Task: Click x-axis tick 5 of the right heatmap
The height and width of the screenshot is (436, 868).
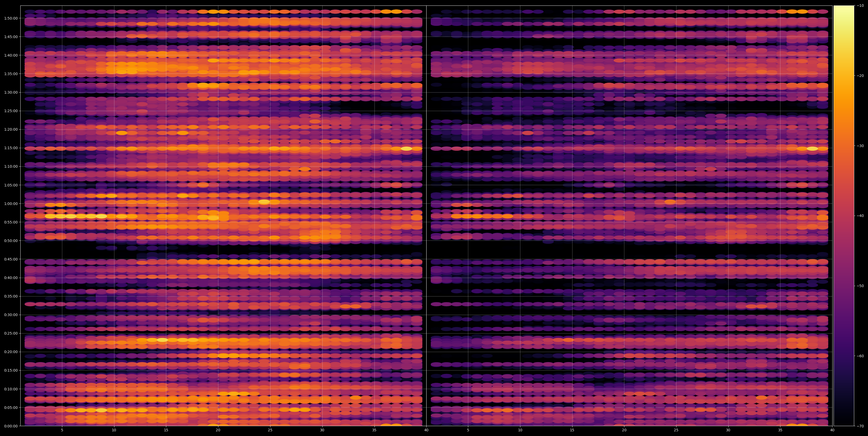Action: pos(468,430)
